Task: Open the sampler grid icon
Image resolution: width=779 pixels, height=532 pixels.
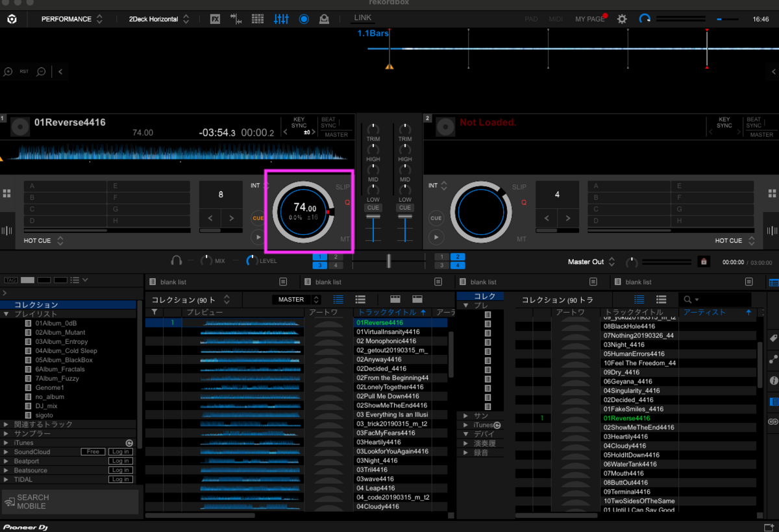Action: point(258,19)
